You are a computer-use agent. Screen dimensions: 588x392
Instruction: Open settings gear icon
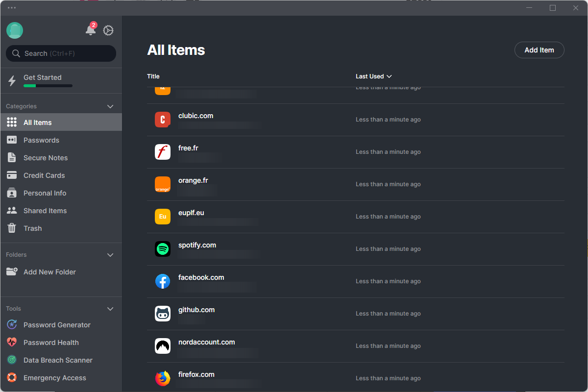[x=108, y=30]
